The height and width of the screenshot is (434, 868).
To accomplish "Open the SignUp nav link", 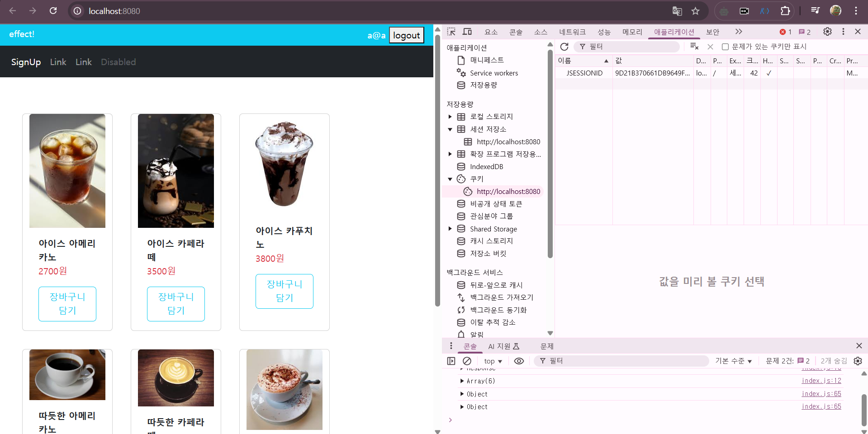I will point(26,62).
